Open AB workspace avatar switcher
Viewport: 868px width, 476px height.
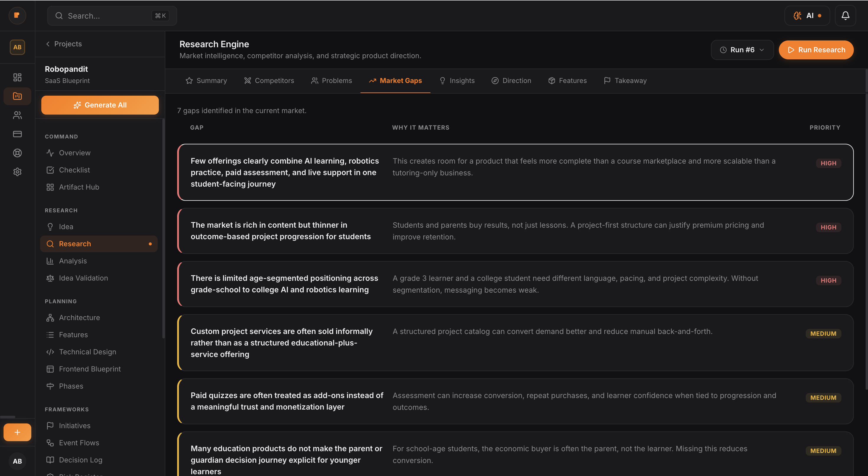17,47
